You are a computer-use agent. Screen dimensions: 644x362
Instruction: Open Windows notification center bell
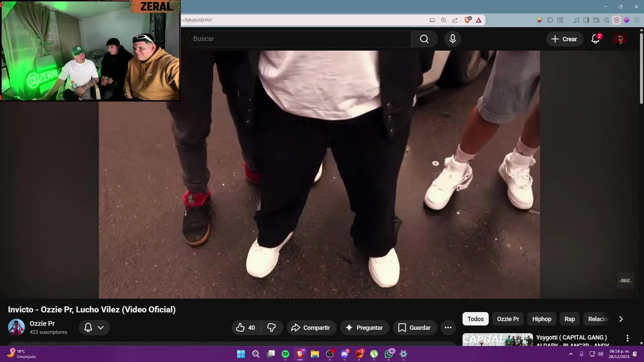pos(635,354)
